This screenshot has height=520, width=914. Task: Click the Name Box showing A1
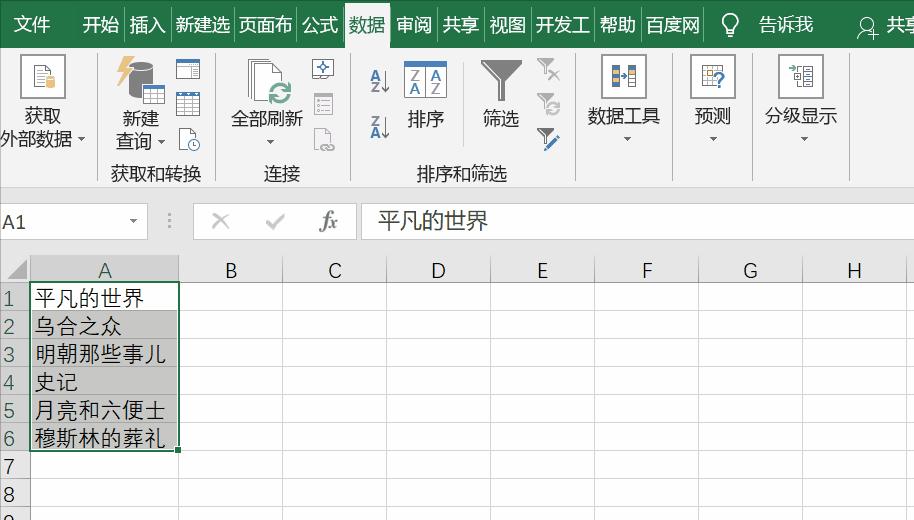pos(61,222)
